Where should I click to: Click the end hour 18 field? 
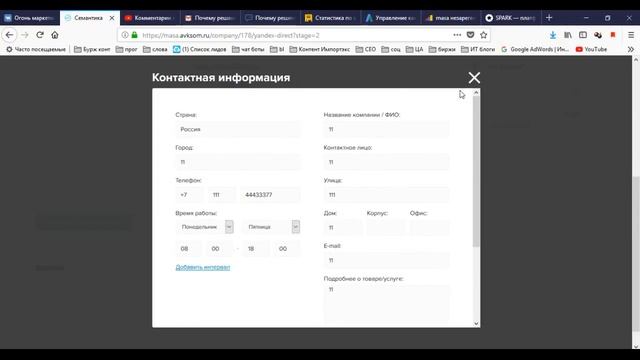click(256, 249)
